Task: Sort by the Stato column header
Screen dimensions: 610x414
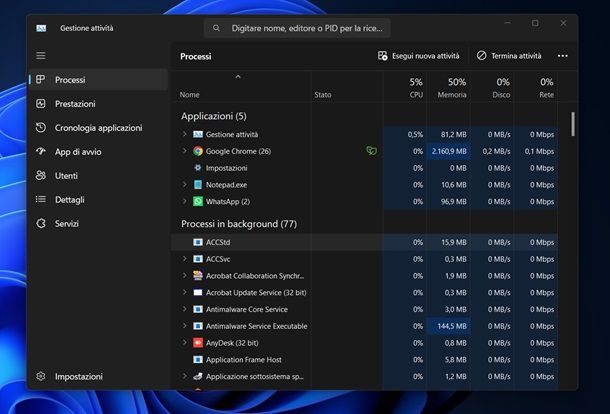Action: 347,87
